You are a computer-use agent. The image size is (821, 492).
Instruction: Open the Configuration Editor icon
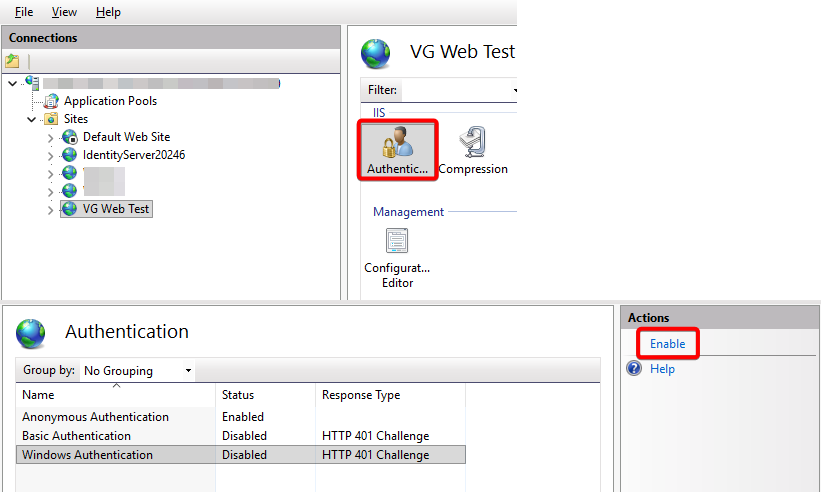[x=396, y=241]
